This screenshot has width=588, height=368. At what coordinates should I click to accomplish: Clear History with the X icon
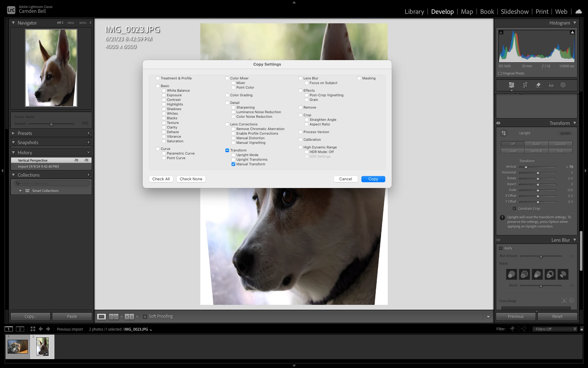89,152
